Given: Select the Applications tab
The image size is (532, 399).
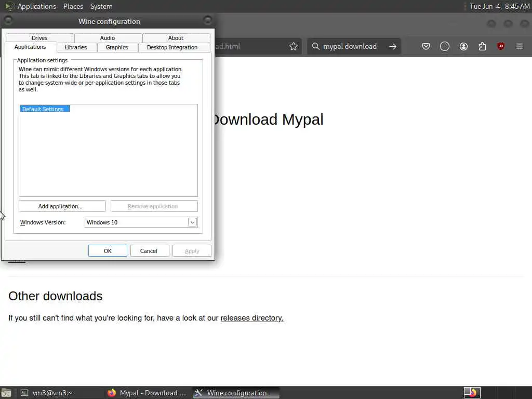Looking at the screenshot, I should (x=30, y=47).
